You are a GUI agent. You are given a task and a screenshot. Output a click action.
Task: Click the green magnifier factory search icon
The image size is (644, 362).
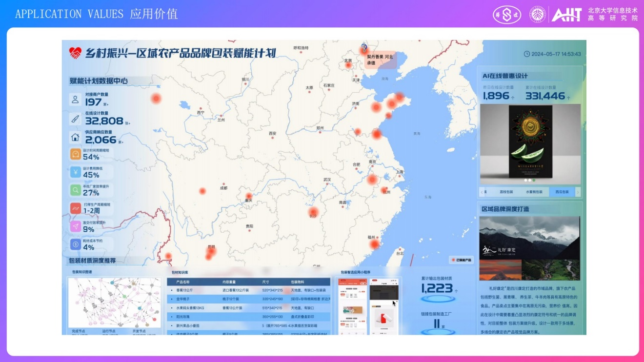75,190
